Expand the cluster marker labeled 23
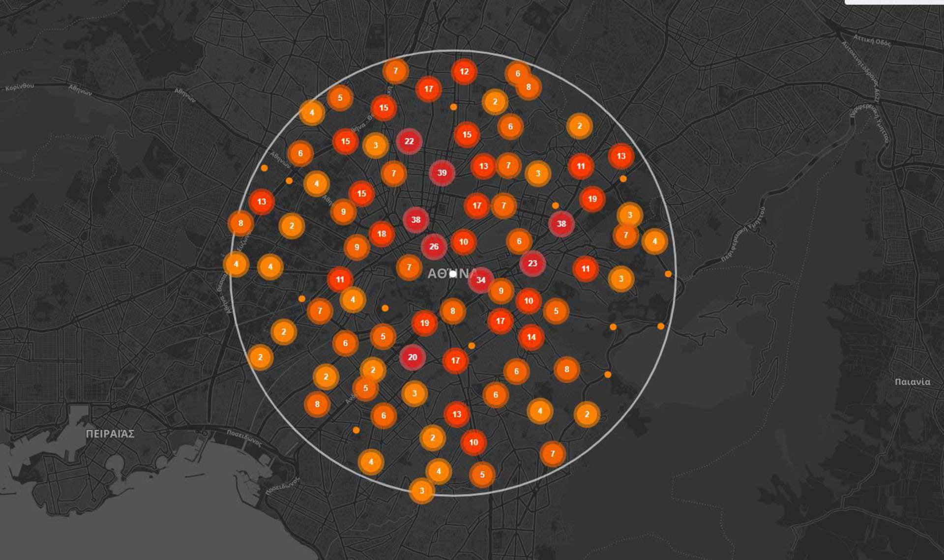 coord(532,263)
